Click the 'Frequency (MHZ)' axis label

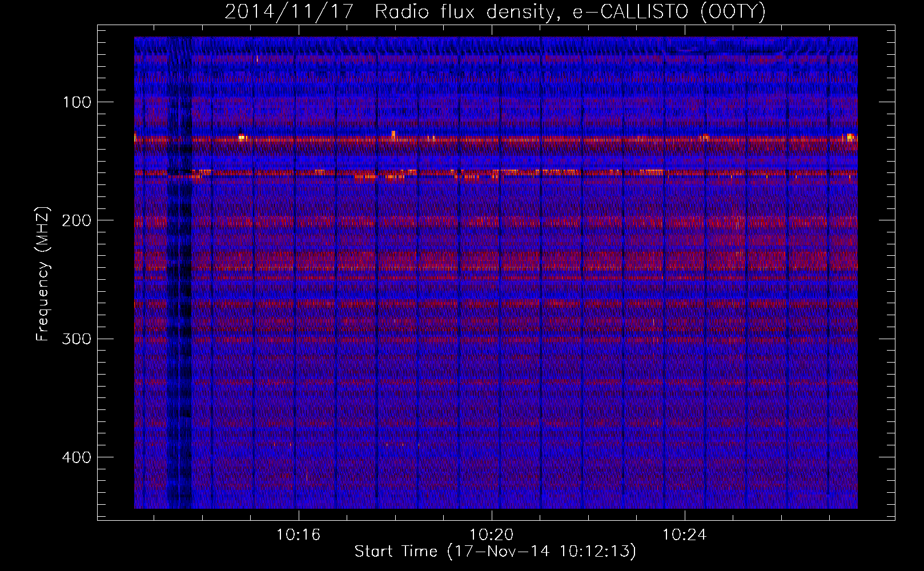coord(43,274)
